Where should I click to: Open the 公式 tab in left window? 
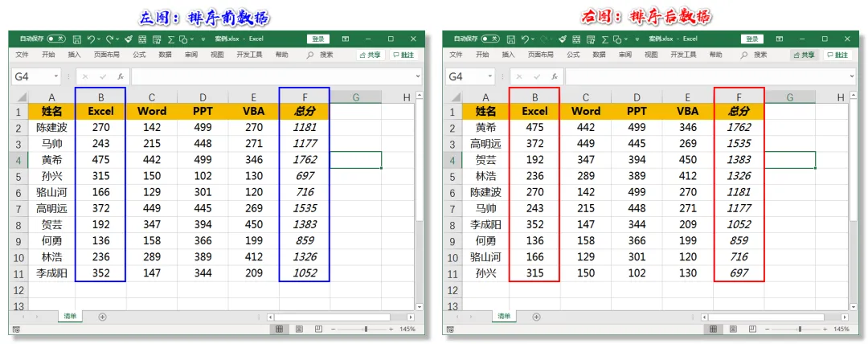[x=139, y=55]
